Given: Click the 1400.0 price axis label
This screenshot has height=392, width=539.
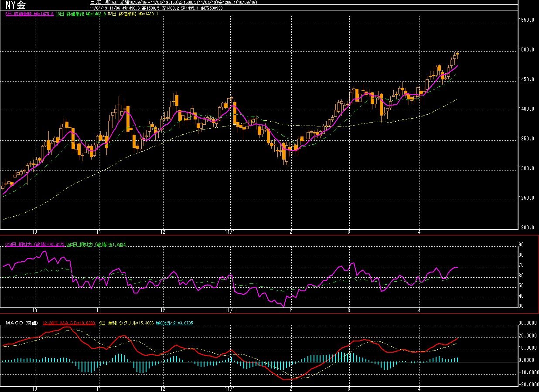Looking at the screenshot, I should pos(527,109).
